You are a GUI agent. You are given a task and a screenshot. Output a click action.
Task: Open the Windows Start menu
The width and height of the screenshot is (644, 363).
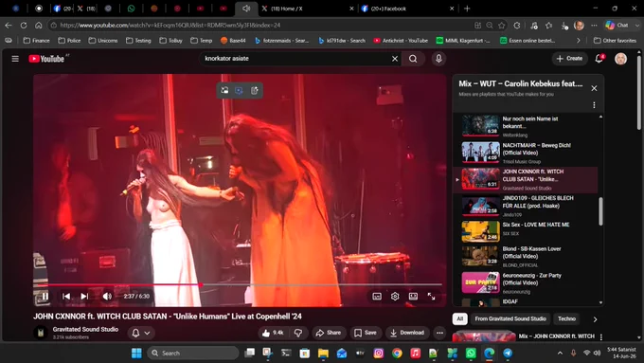pos(136,354)
